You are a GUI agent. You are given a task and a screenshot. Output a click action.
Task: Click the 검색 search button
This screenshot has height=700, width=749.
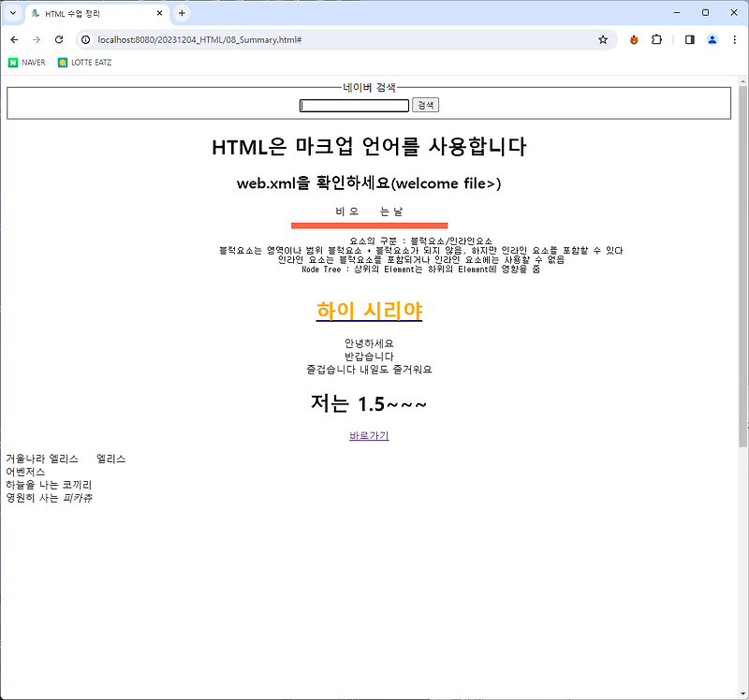pyautogui.click(x=425, y=105)
